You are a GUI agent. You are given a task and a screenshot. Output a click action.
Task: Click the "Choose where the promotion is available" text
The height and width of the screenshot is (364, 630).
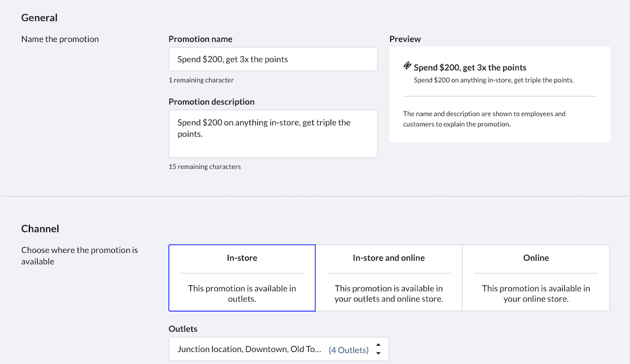coord(79,255)
